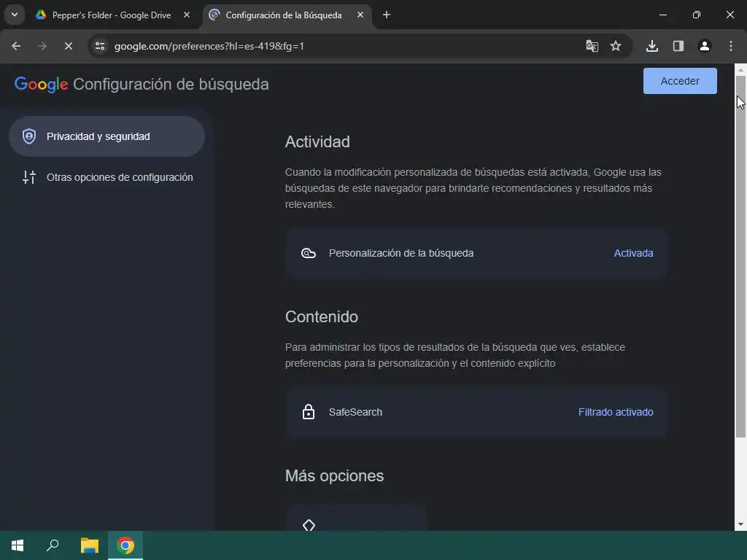Click the Activada status link
The image size is (747, 560).
tap(633, 253)
